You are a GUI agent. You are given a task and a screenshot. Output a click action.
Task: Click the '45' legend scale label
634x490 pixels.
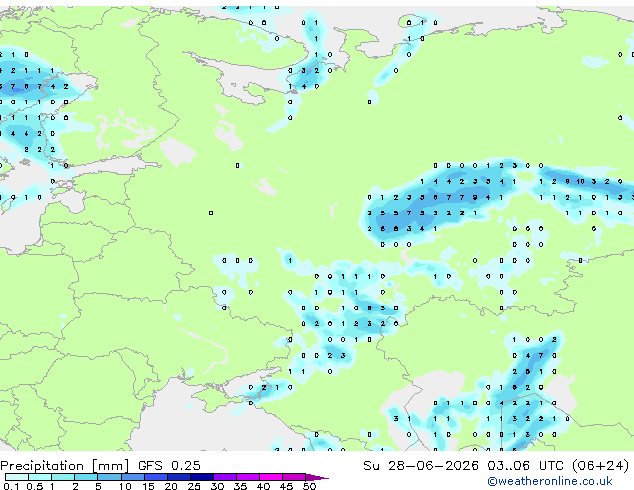click(286, 486)
